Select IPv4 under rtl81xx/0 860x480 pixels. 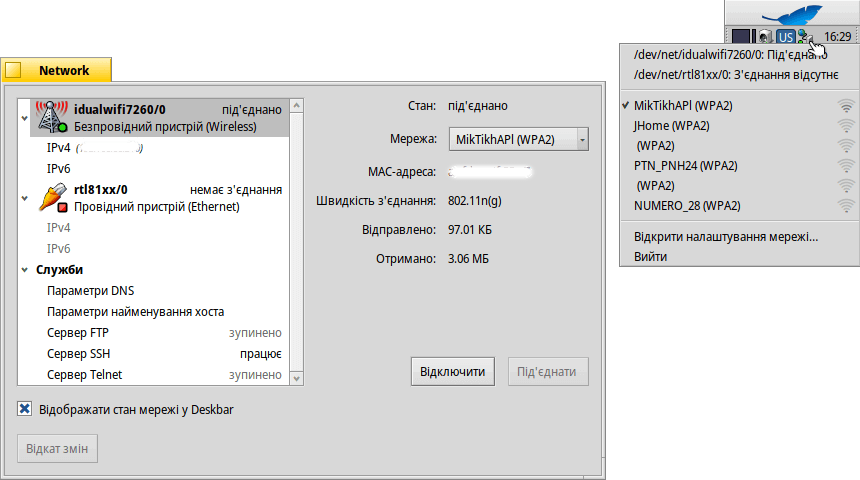[159, 228]
